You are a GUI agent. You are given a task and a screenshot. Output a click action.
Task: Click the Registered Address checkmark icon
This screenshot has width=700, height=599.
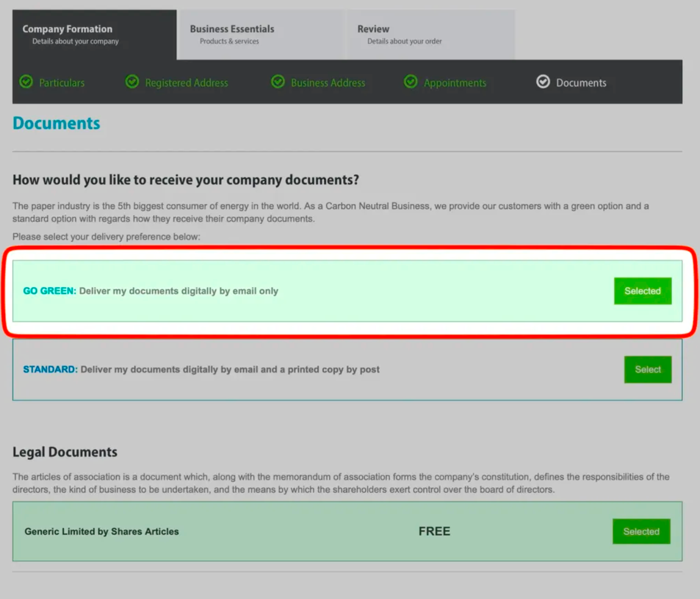coord(132,82)
